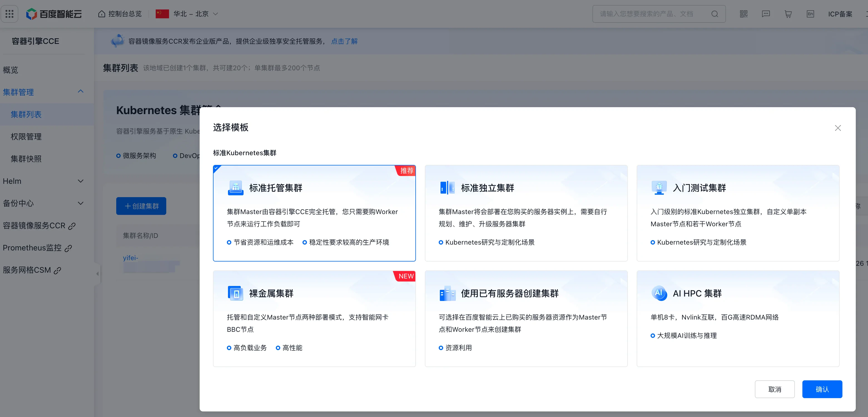
Task: Click the 取消 button
Action: 774,389
